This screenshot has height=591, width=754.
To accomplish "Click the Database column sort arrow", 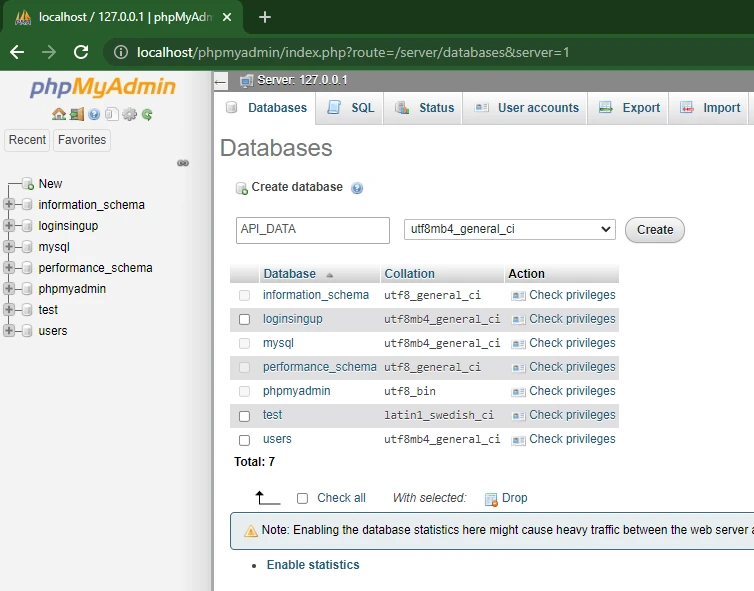I will pos(329,275).
